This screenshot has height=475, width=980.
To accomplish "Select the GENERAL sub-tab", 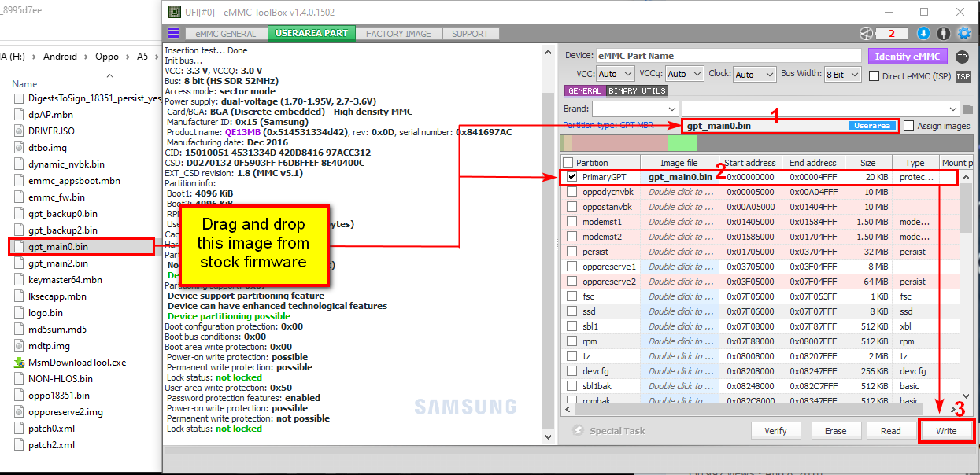I will pos(585,91).
